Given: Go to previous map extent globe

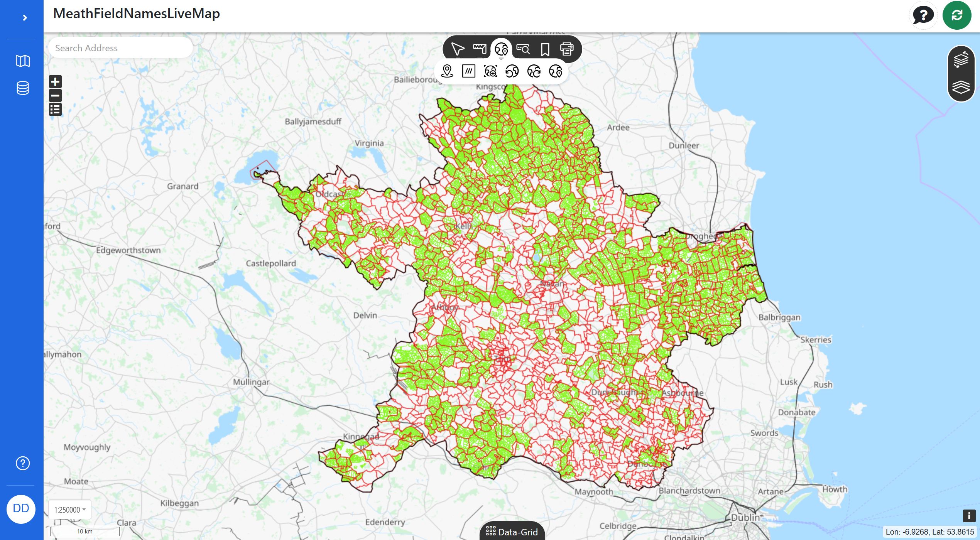Looking at the screenshot, I should click(x=512, y=71).
